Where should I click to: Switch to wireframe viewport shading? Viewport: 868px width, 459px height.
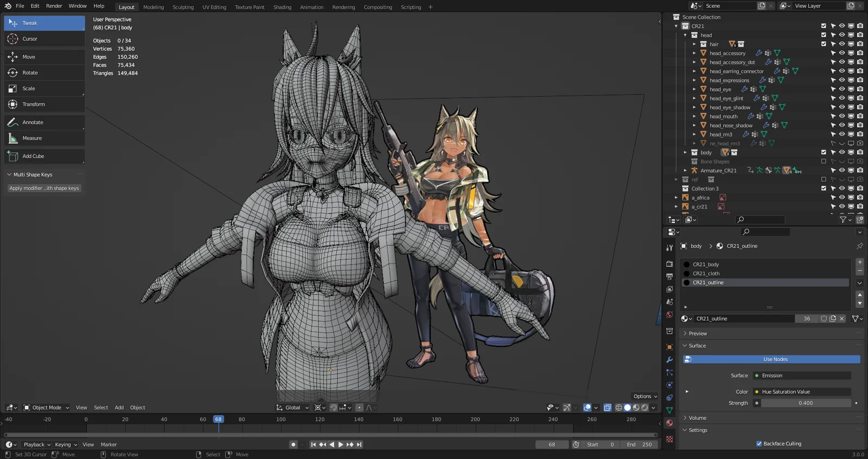click(619, 408)
